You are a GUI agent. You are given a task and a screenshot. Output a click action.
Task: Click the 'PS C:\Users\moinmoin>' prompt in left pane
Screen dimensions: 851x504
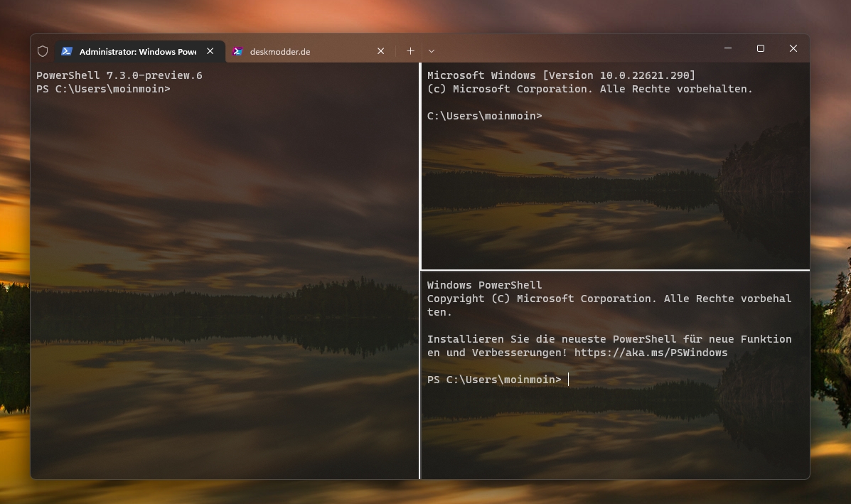tap(103, 89)
